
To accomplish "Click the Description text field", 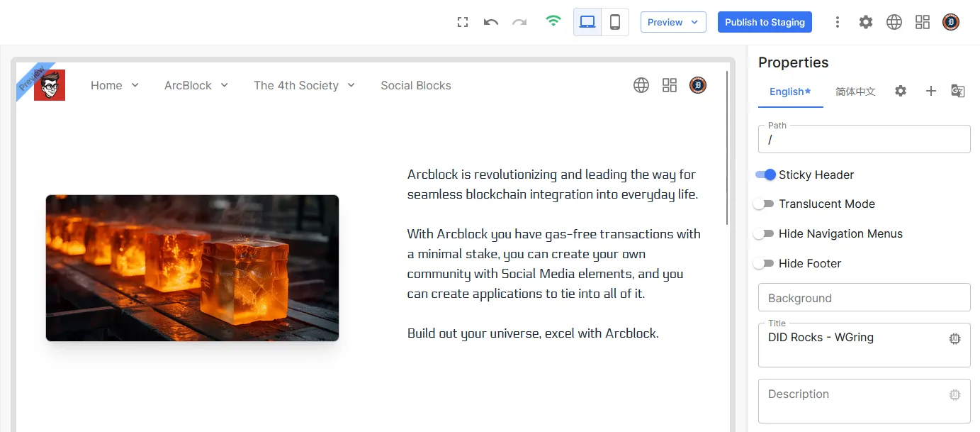I will (864, 401).
